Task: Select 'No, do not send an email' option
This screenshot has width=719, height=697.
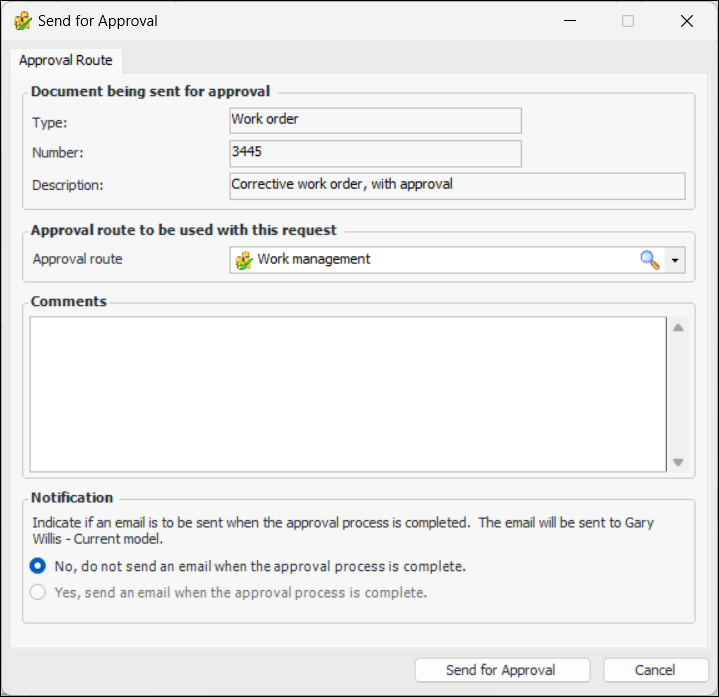Action: pyautogui.click(x=38, y=566)
